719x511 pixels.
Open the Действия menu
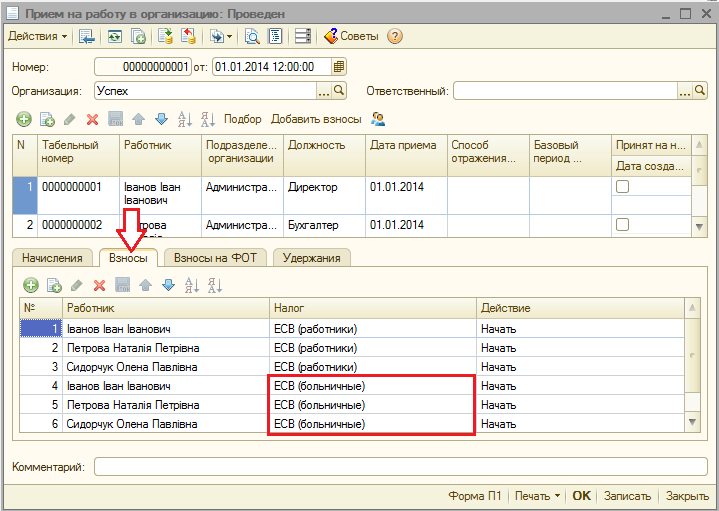[38, 36]
